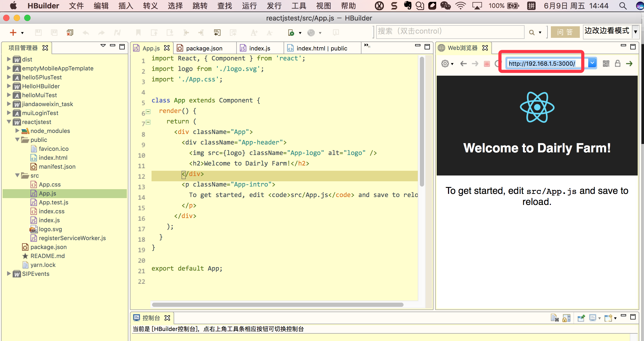Switch to the package.json tab
The height and width of the screenshot is (341, 644).
pos(204,48)
